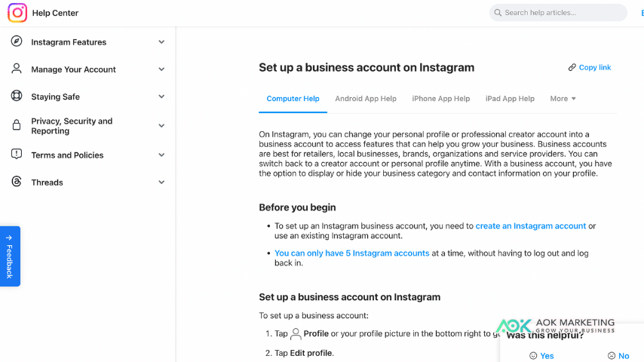Click the speech bubble icon beside Terms
The image size is (644, 362).
pyautogui.click(x=17, y=155)
